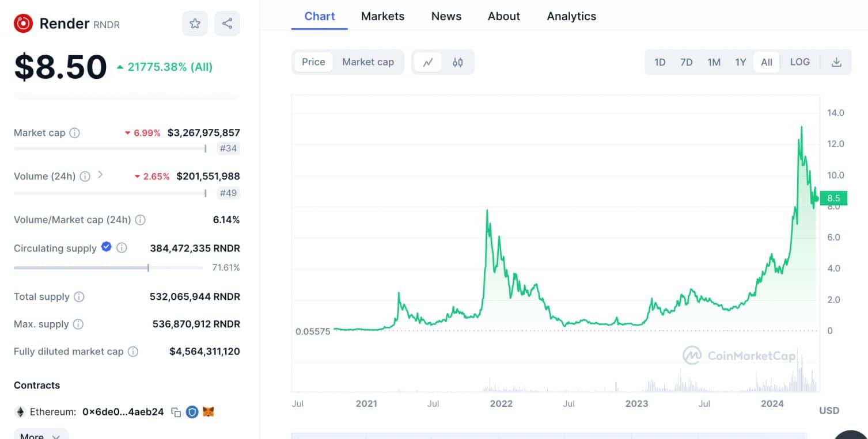Enable LOG scale on chart
This screenshot has width=868, height=439.
click(x=799, y=62)
